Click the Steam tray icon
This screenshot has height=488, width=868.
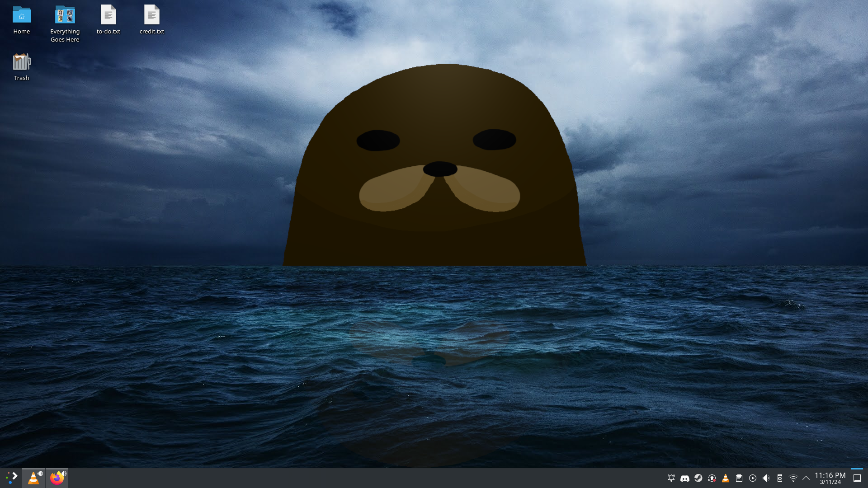[x=698, y=478]
